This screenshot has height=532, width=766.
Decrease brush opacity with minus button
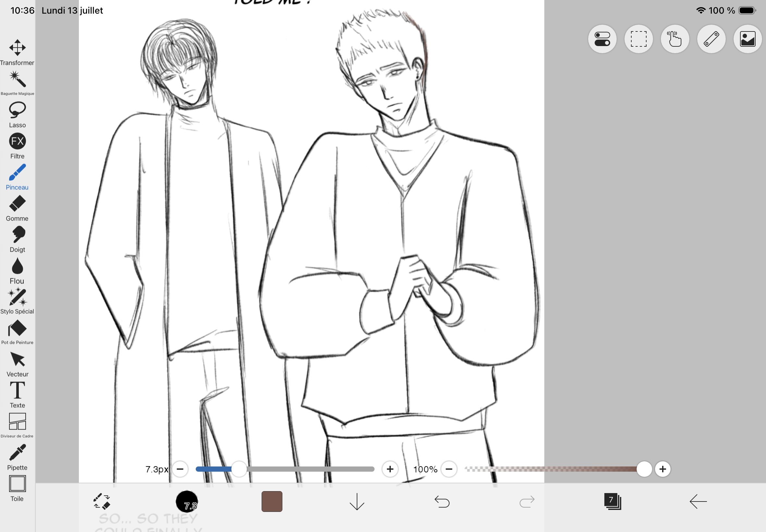449,469
